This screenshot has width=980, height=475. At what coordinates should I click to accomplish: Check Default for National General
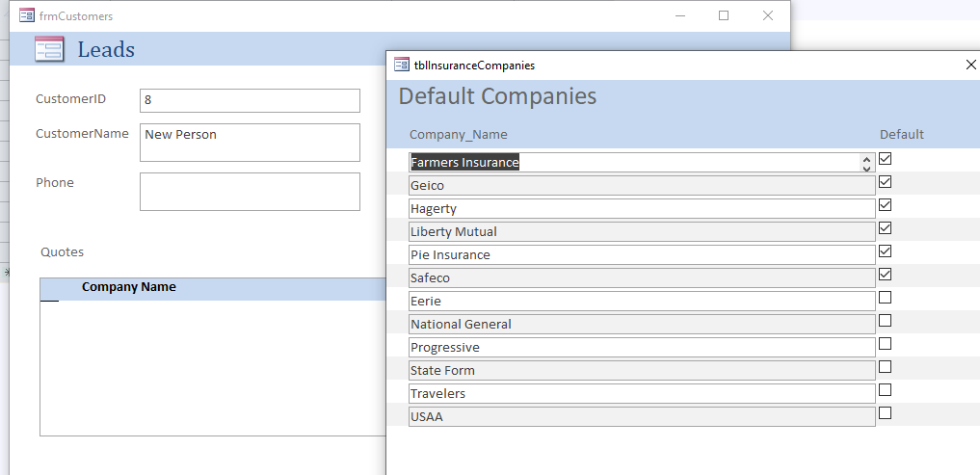pyautogui.click(x=885, y=321)
